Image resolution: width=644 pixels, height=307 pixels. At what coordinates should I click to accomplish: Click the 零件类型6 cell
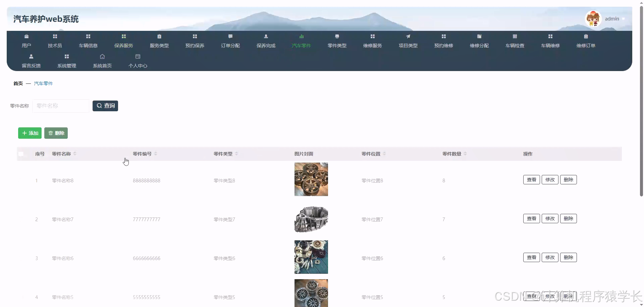[224, 258]
